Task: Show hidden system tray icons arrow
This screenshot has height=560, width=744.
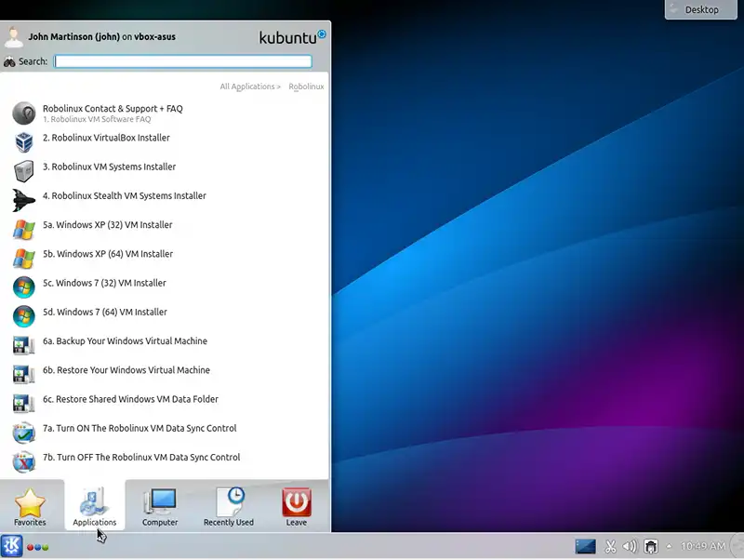Action: 669,546
